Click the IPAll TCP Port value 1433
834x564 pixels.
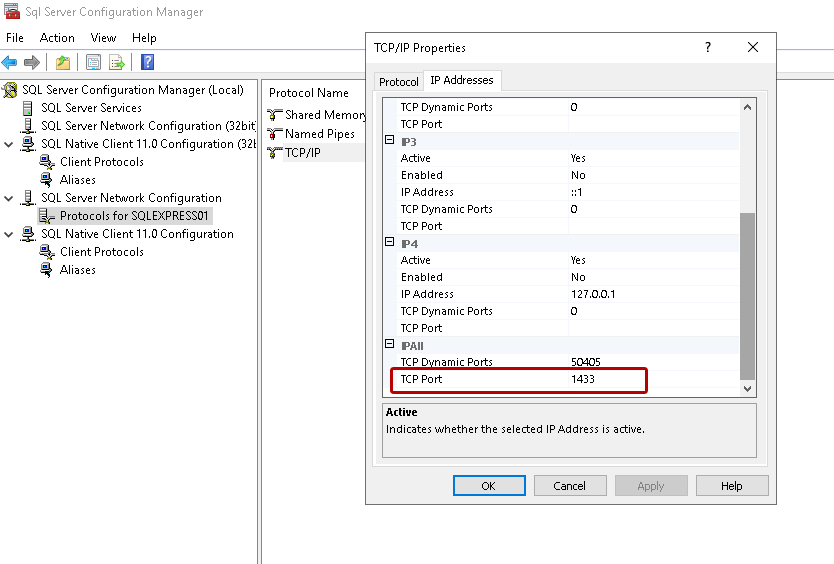point(582,379)
